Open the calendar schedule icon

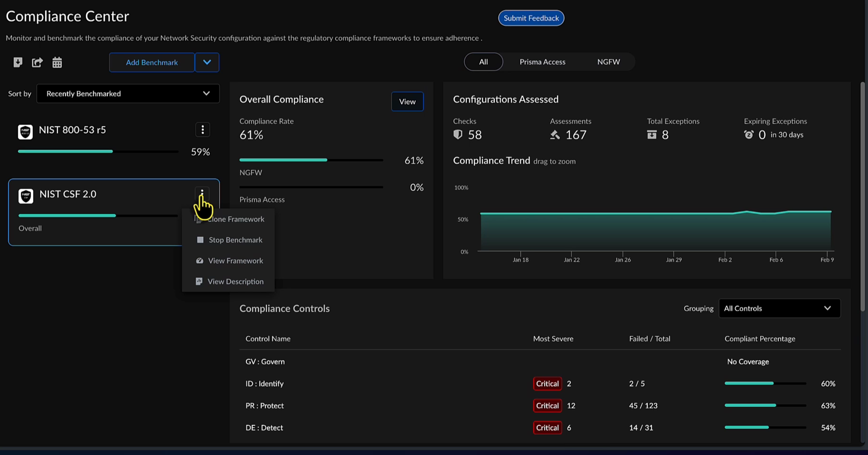(57, 62)
